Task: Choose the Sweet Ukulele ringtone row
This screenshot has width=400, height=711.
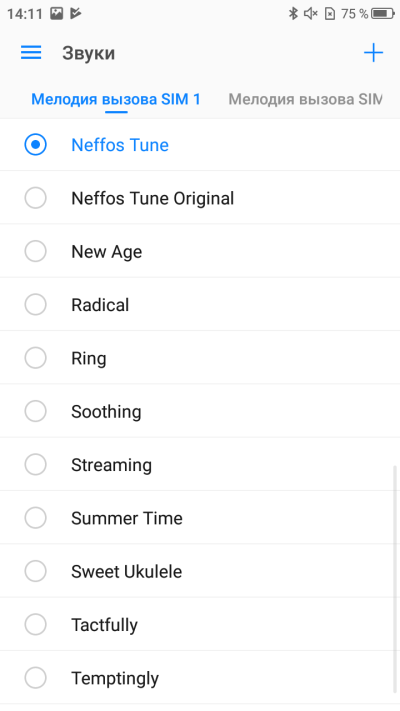Action: [200, 571]
